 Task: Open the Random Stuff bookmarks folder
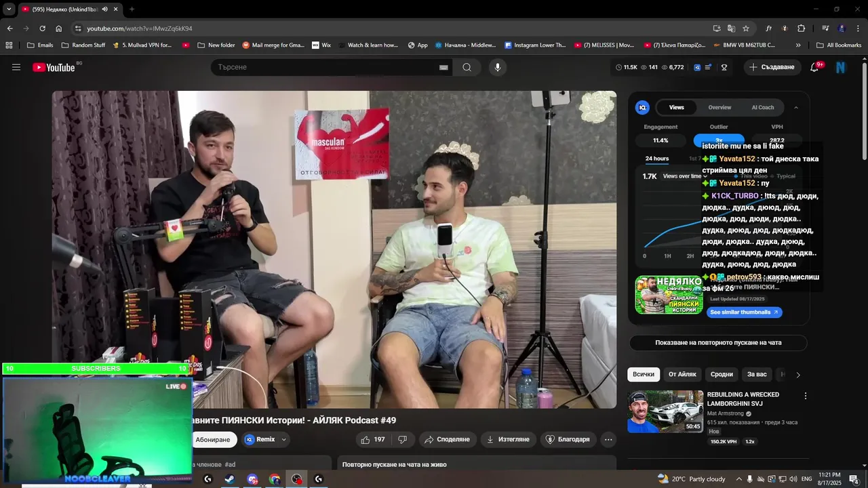click(x=83, y=45)
